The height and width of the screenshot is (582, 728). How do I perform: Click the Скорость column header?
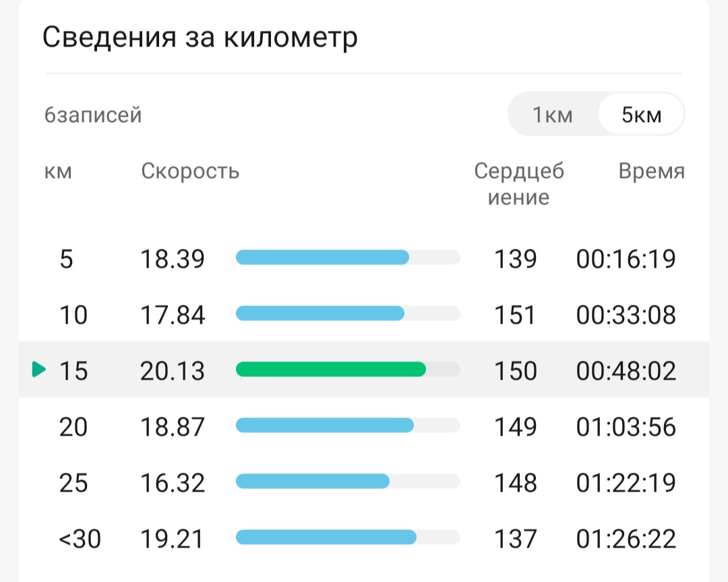190,171
